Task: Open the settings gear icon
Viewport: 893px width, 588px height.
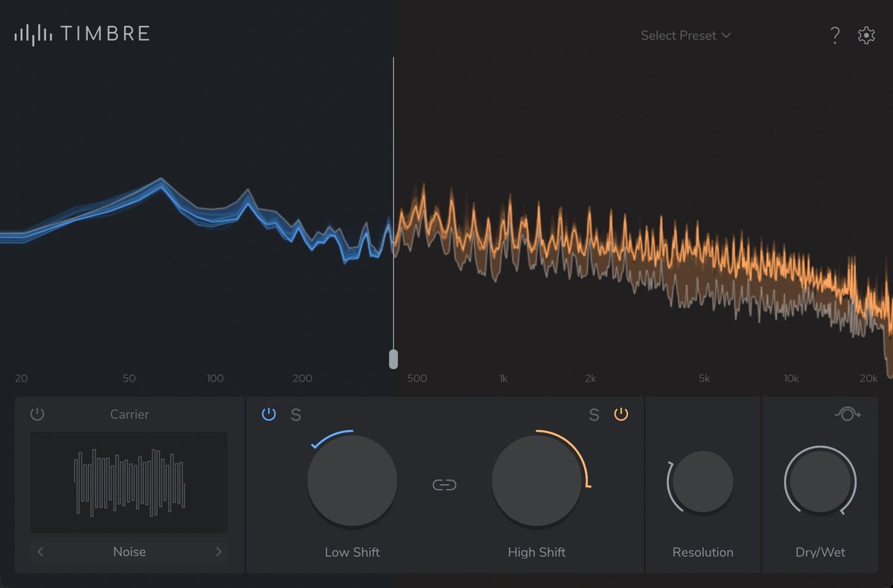Action: coord(866,35)
